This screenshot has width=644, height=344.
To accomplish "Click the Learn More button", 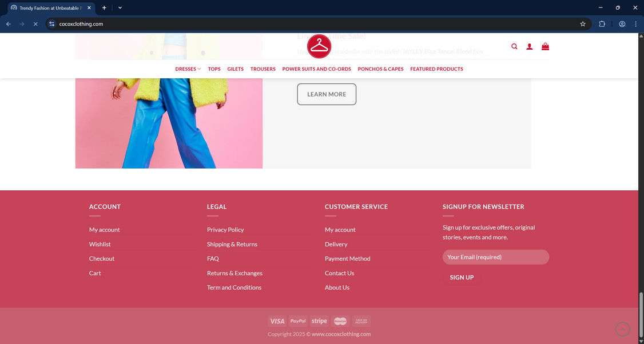I will coord(327,94).
